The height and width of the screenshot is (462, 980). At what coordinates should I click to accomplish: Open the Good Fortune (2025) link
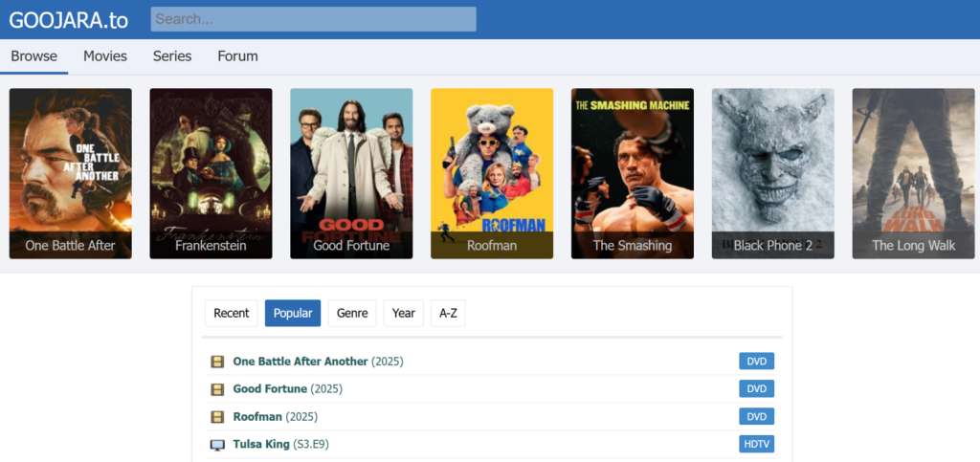287,389
